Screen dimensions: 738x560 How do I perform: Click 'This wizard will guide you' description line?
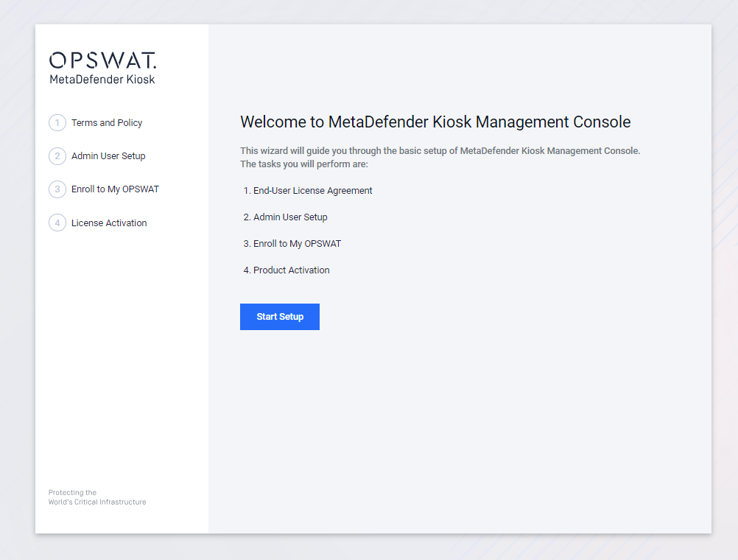[x=440, y=151]
